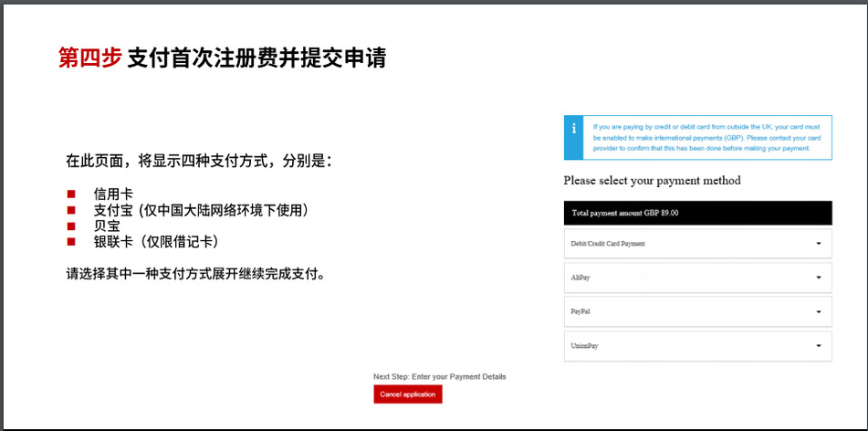The height and width of the screenshot is (431, 868).
Task: Click the red bullet beside 信用卡
Action: tap(71, 194)
